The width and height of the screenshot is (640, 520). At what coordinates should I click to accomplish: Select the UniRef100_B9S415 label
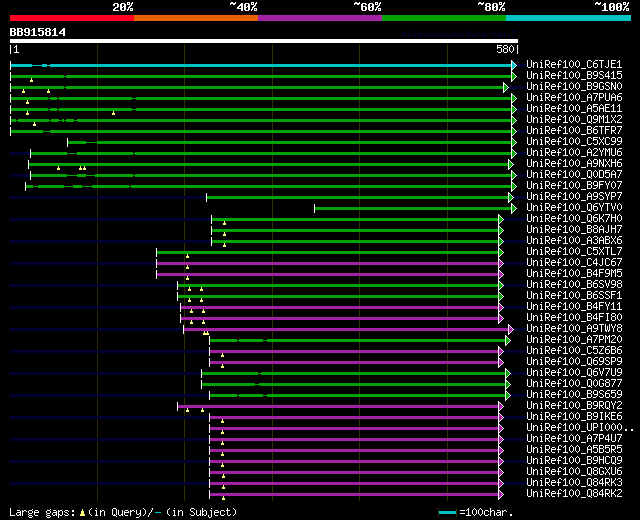(x=574, y=76)
